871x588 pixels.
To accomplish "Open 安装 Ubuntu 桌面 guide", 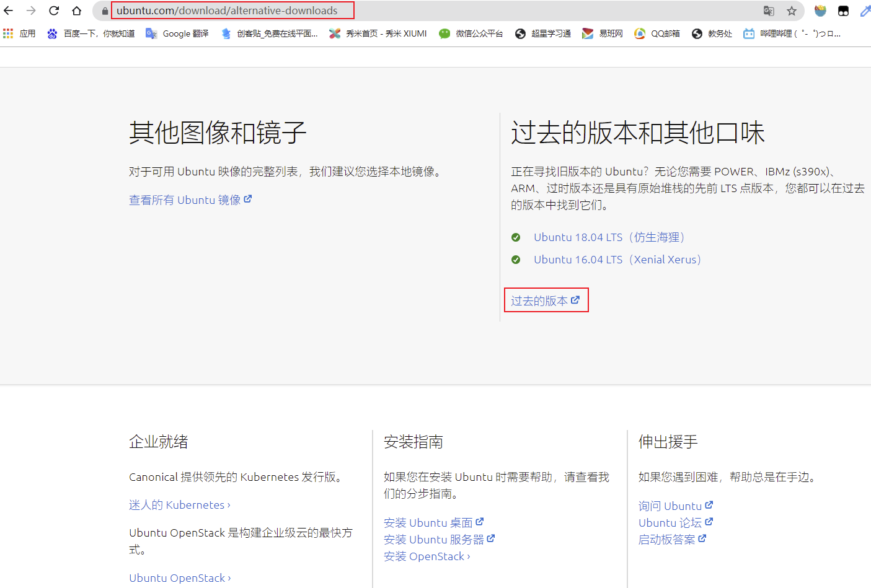I will 430,522.
